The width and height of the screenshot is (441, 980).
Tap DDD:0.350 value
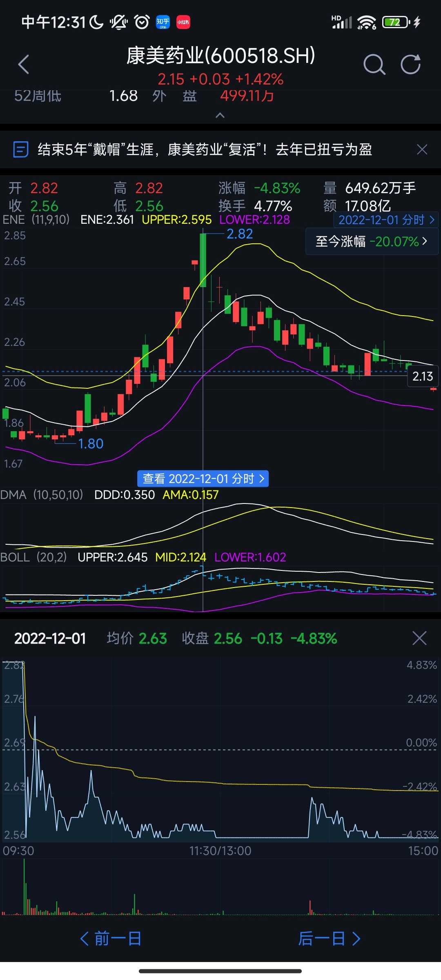[125, 494]
